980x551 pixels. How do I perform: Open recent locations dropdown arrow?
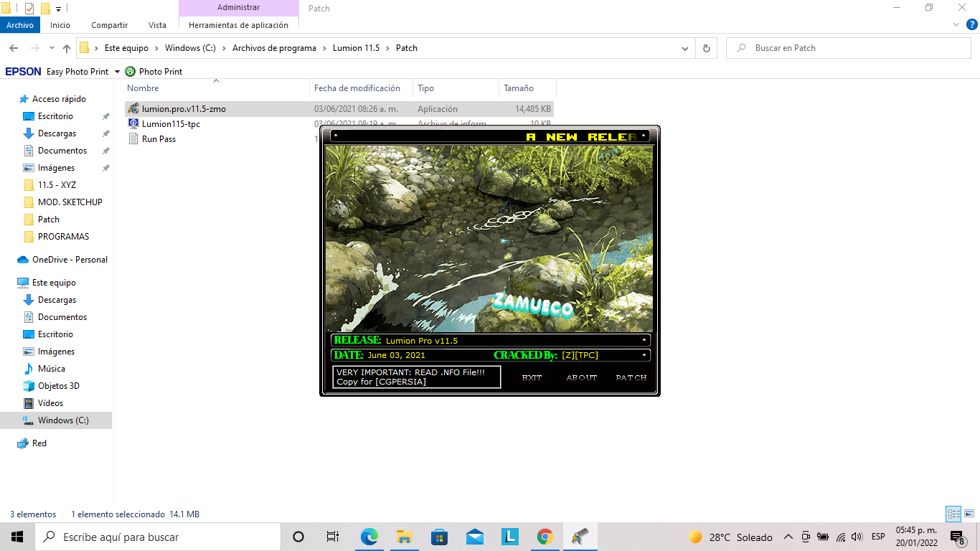52,48
